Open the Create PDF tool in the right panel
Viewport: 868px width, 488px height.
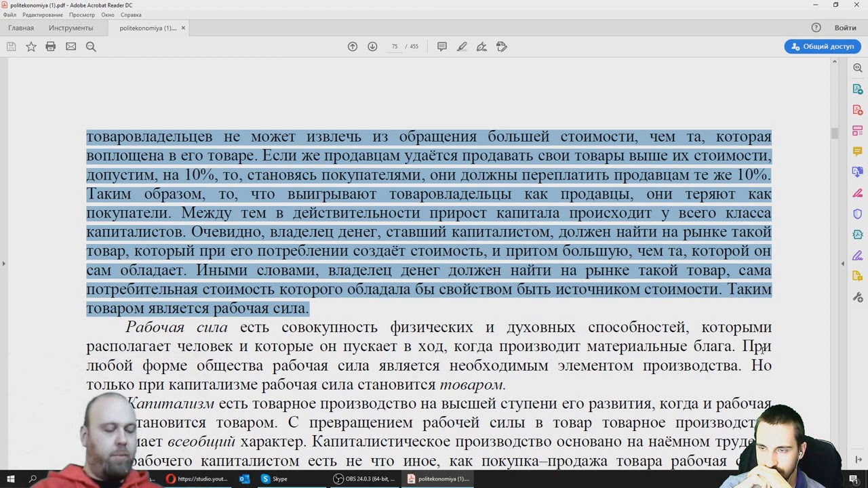(x=858, y=110)
